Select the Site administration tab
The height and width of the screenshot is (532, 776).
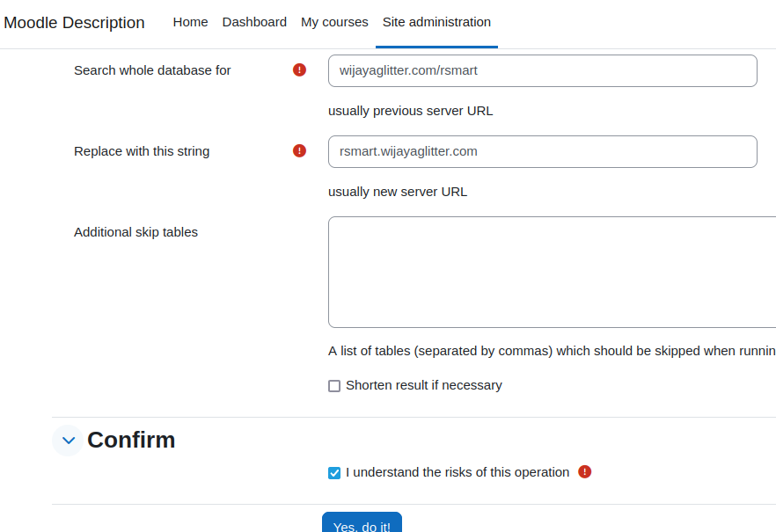tap(436, 22)
